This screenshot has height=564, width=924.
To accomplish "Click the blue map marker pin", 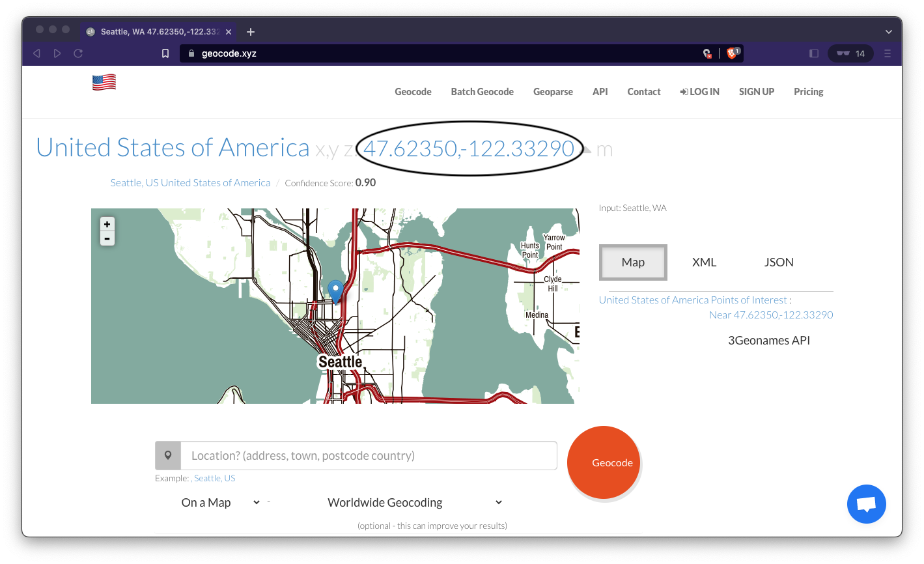I will pyautogui.click(x=335, y=290).
